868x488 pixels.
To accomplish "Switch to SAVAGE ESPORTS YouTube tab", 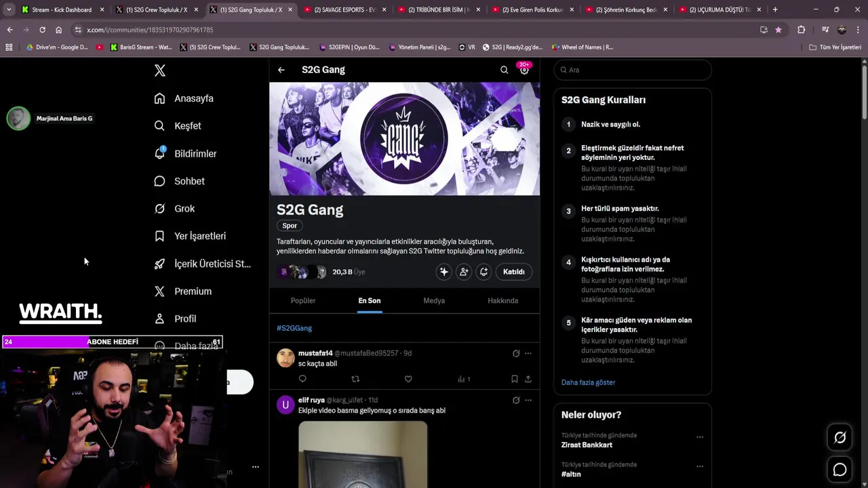I will coord(346,9).
